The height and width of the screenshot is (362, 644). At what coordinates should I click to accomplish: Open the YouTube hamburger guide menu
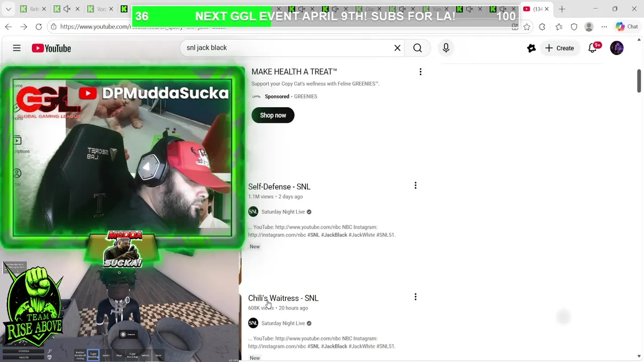[x=17, y=48]
